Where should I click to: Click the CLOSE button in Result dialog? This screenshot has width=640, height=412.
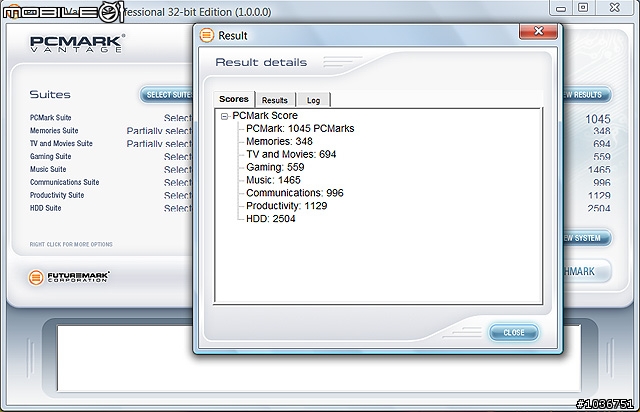click(x=514, y=332)
